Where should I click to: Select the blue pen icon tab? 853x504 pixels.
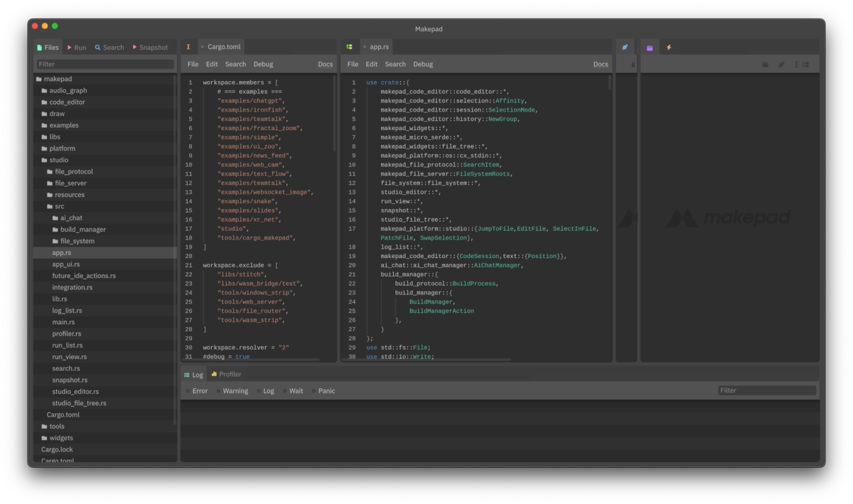coord(625,48)
